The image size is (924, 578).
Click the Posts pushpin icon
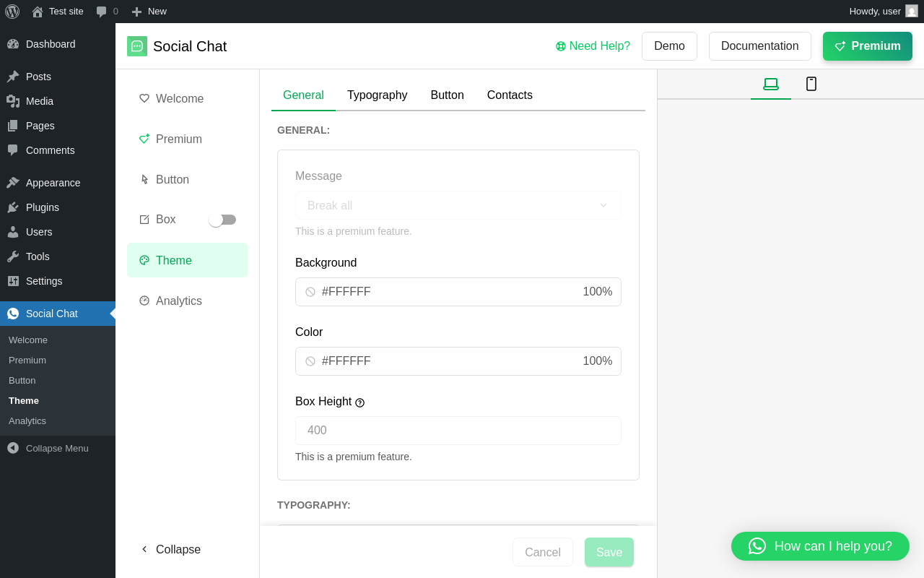click(x=13, y=77)
